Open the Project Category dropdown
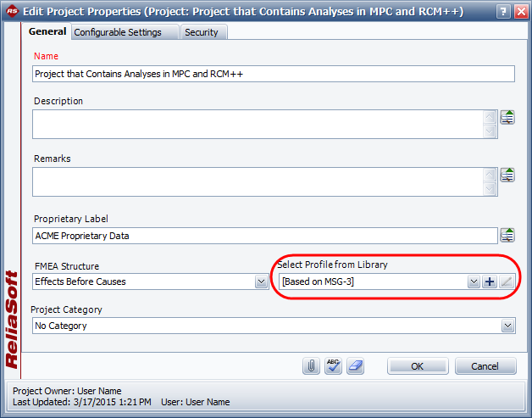 (x=507, y=325)
